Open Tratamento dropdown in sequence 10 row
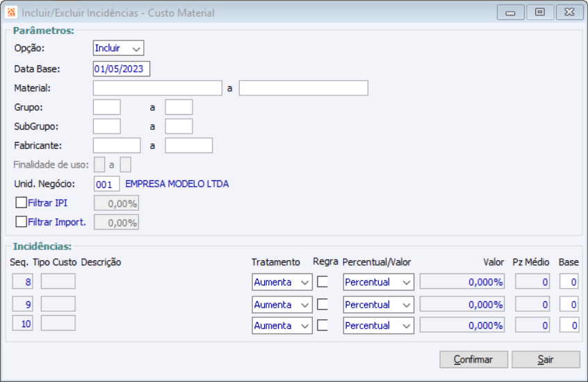This screenshot has height=382, width=588. (x=282, y=326)
